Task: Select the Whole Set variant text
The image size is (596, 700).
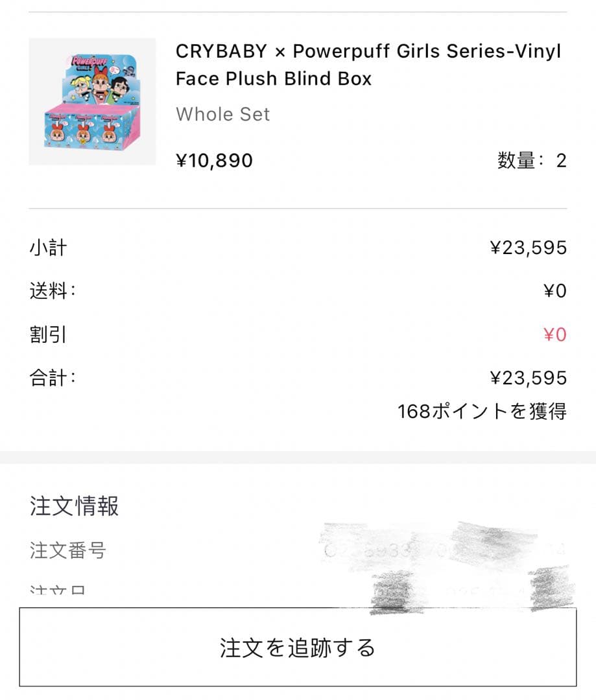Action: click(222, 114)
